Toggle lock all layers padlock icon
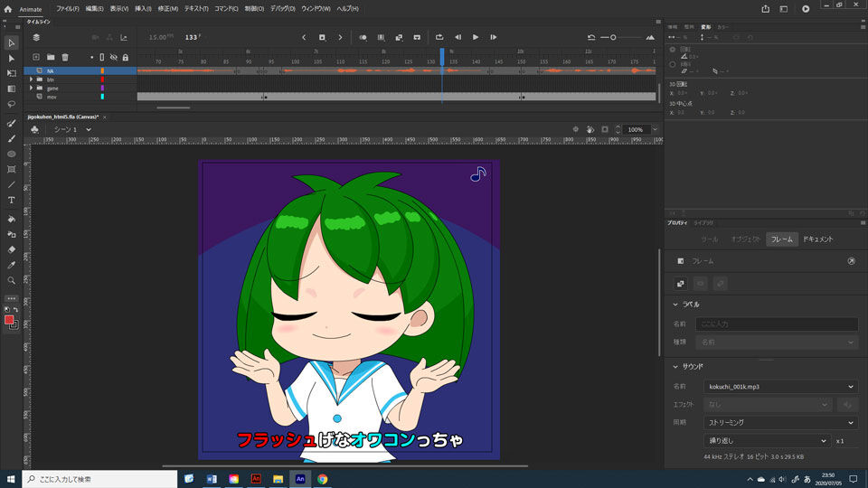The width and height of the screenshot is (868, 488). tap(125, 57)
